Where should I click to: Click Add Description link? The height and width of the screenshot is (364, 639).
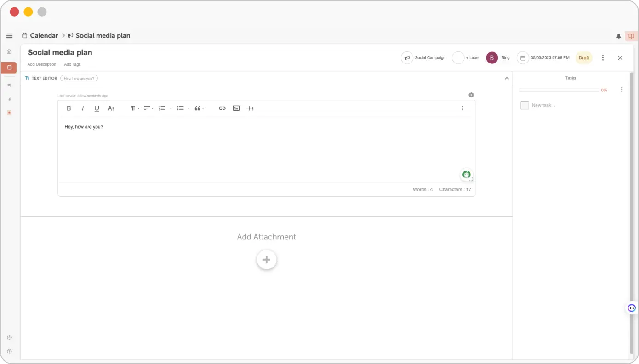tap(42, 64)
